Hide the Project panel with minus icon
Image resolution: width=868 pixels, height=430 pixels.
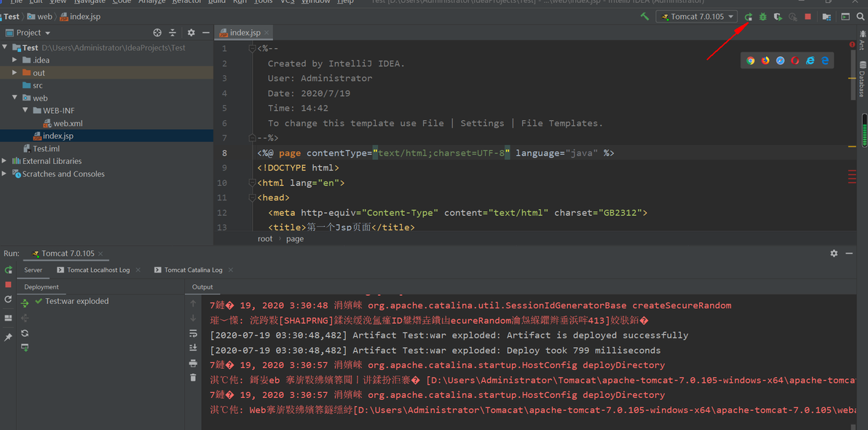[205, 33]
